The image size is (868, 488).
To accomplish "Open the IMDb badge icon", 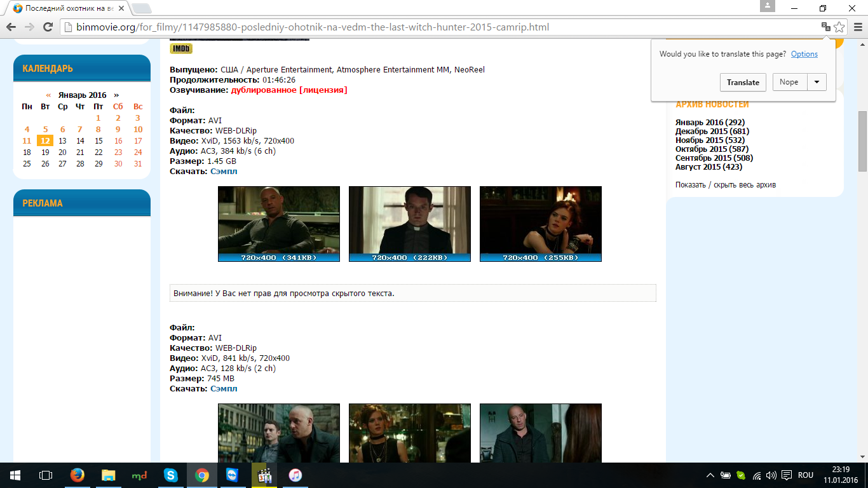I will coord(181,48).
